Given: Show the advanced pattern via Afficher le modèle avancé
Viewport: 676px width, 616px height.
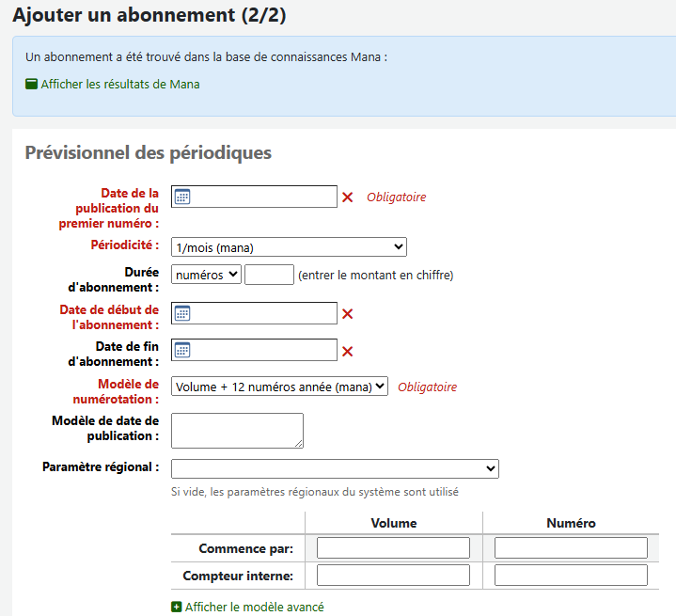Looking at the screenshot, I should [254, 608].
